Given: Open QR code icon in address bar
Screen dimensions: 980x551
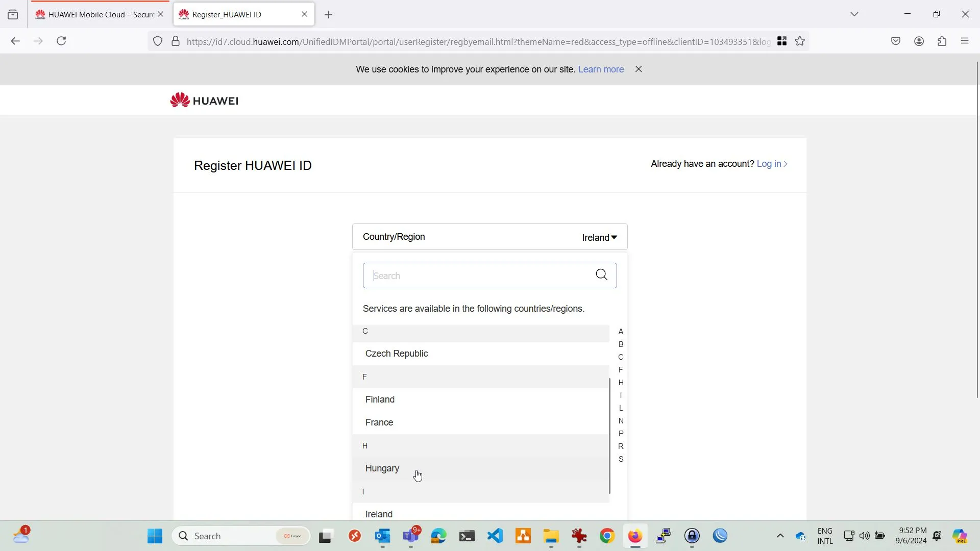Looking at the screenshot, I should point(781,41).
